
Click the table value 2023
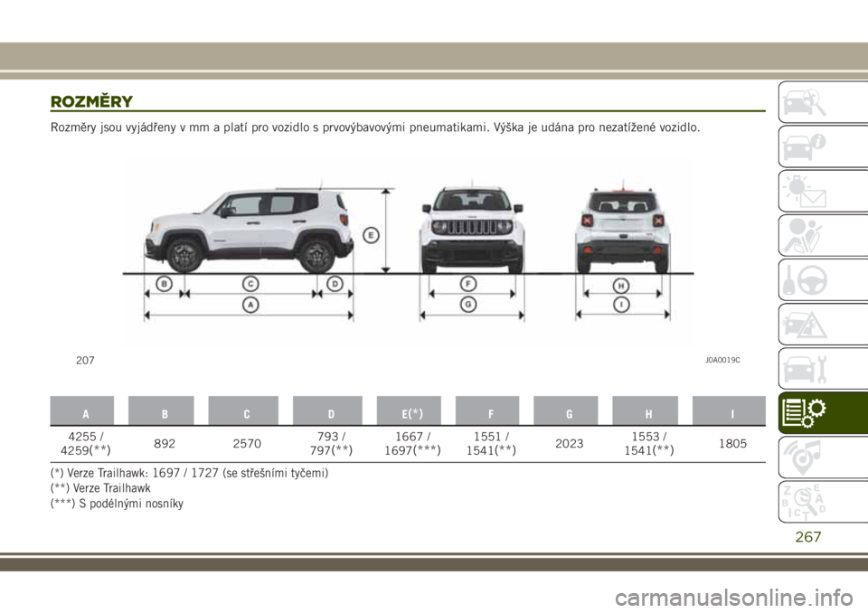point(570,444)
